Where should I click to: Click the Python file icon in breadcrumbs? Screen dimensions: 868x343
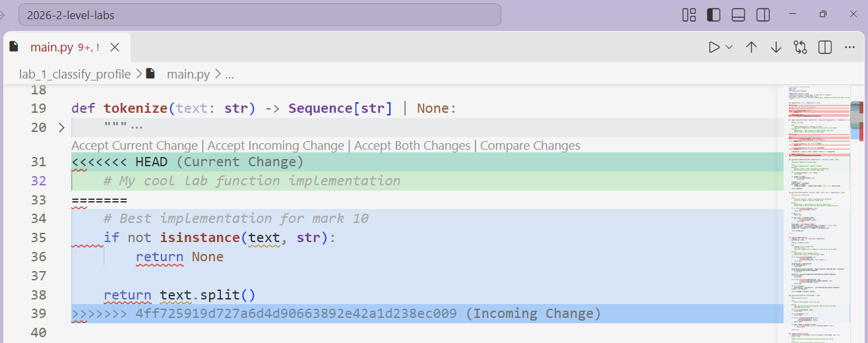(x=151, y=74)
